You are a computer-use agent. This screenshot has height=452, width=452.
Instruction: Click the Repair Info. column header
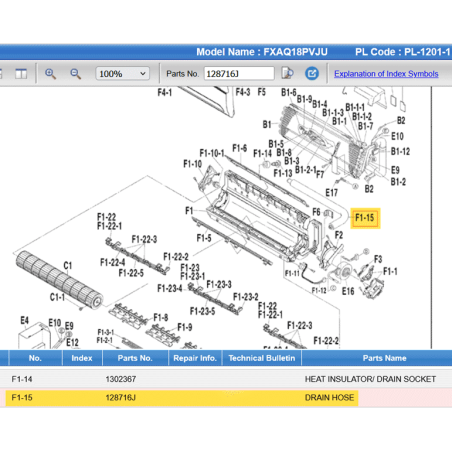pos(195,358)
